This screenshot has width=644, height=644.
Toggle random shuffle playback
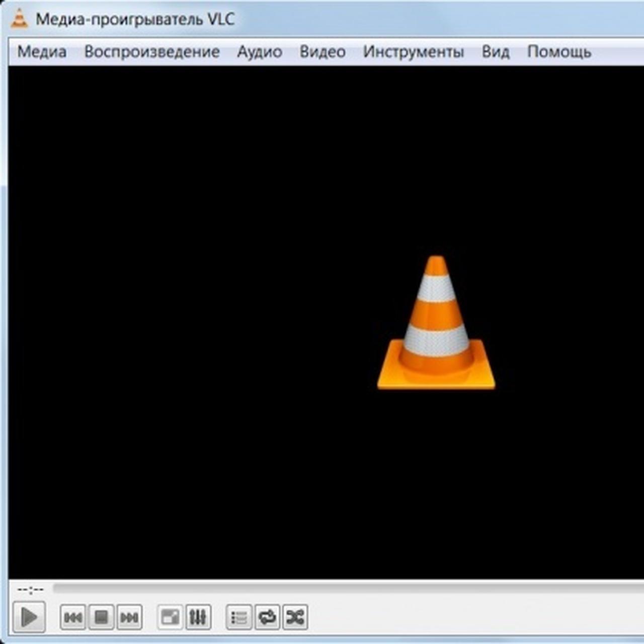[295, 617]
